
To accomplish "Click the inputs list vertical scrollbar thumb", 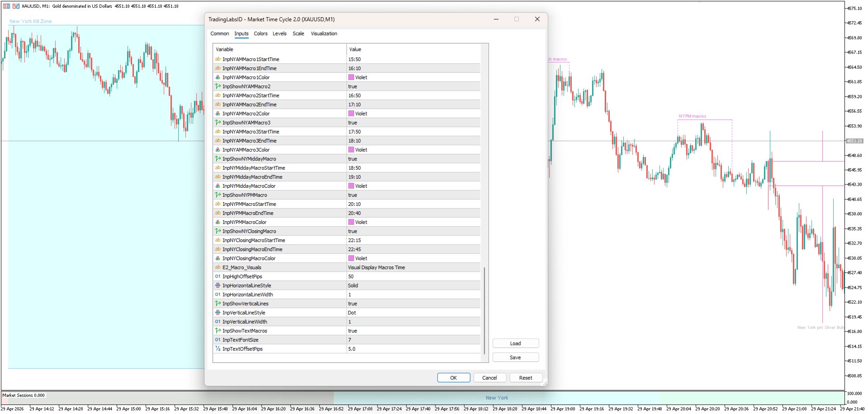I will (484, 310).
